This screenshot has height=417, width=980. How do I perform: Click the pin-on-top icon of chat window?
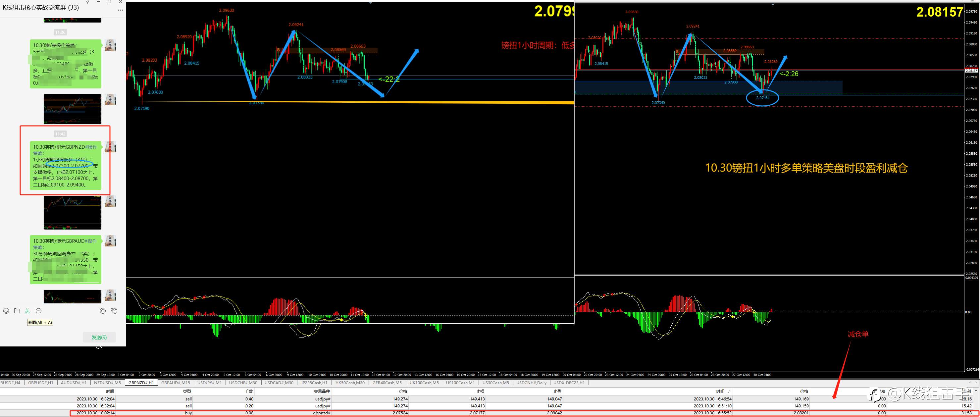(x=87, y=2)
